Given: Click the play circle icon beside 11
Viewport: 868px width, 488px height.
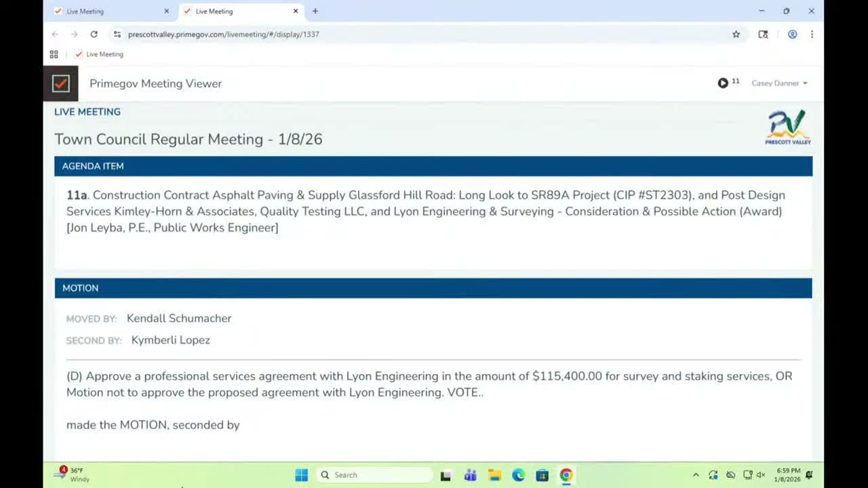Looking at the screenshot, I should [x=723, y=83].
